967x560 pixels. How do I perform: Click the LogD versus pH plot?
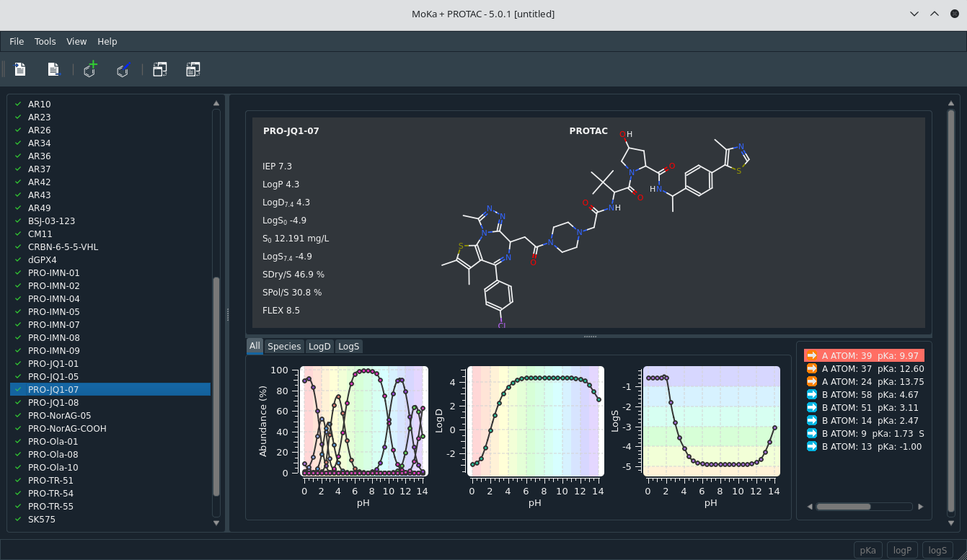point(535,421)
